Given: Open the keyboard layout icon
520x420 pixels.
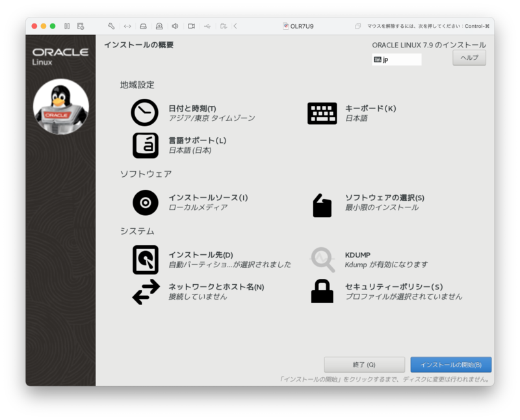Looking at the screenshot, I should (x=322, y=113).
